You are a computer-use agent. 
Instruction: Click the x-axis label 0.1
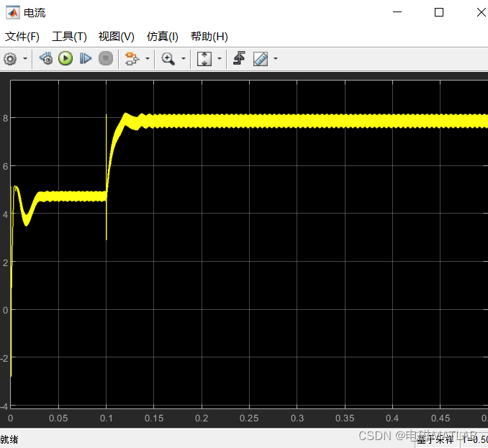point(106,419)
